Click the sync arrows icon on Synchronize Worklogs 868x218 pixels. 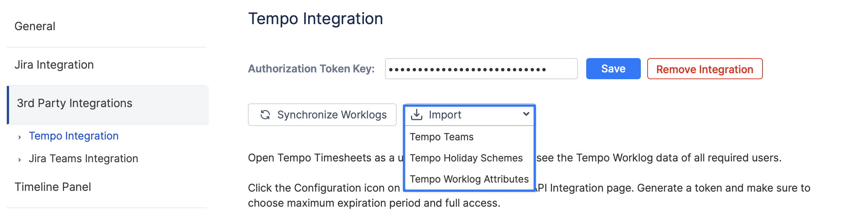[265, 115]
